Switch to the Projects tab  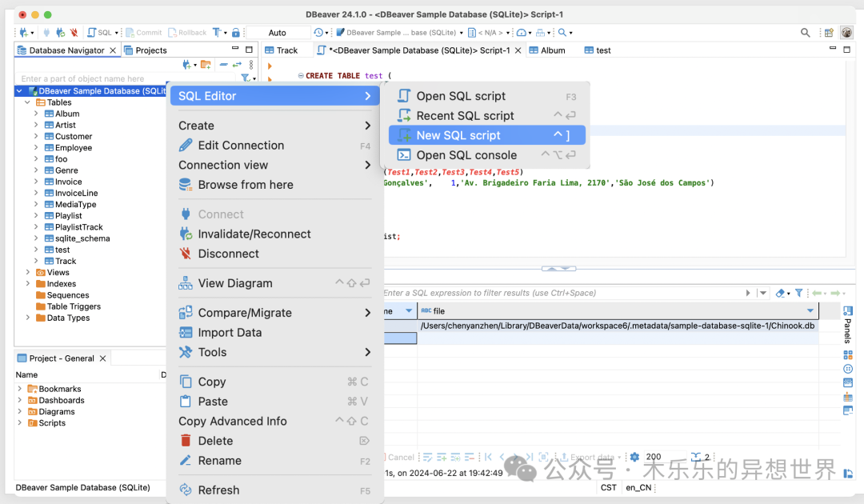point(146,50)
